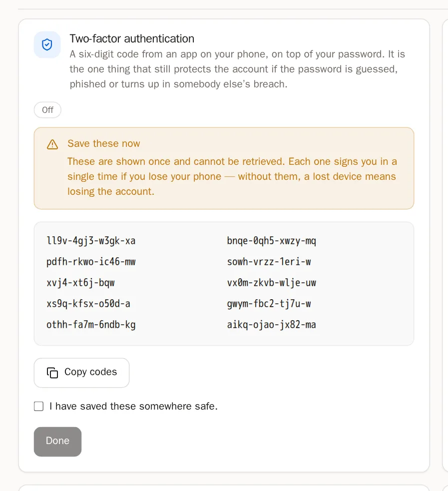The image size is (448, 491).
Task: Select recovery code sowh-vrzz-1eri-w
Action: click(x=269, y=262)
